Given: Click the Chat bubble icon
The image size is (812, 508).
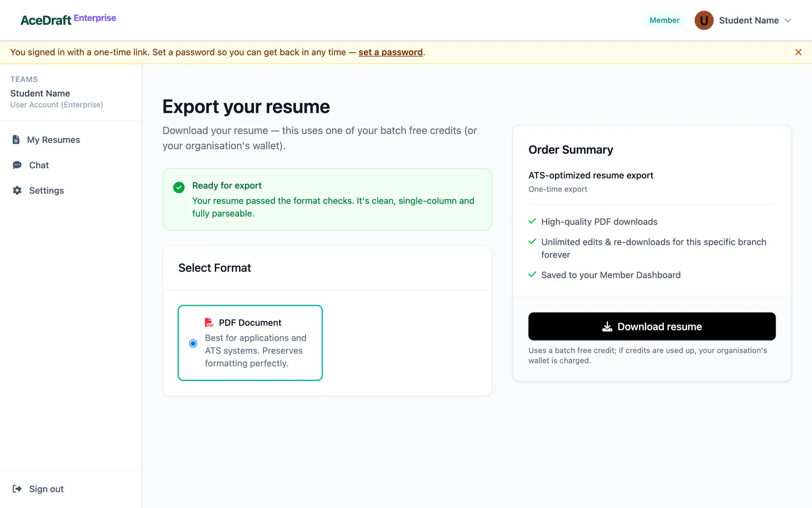Looking at the screenshot, I should coord(17,165).
